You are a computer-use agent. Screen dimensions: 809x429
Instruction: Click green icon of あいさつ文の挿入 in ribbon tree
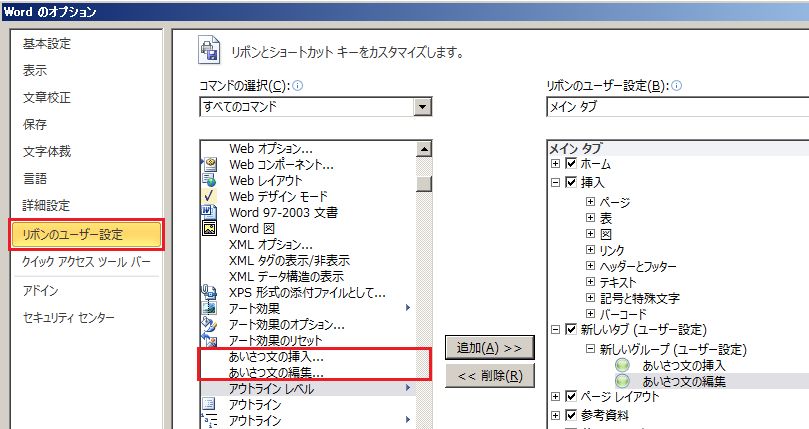tap(623, 365)
